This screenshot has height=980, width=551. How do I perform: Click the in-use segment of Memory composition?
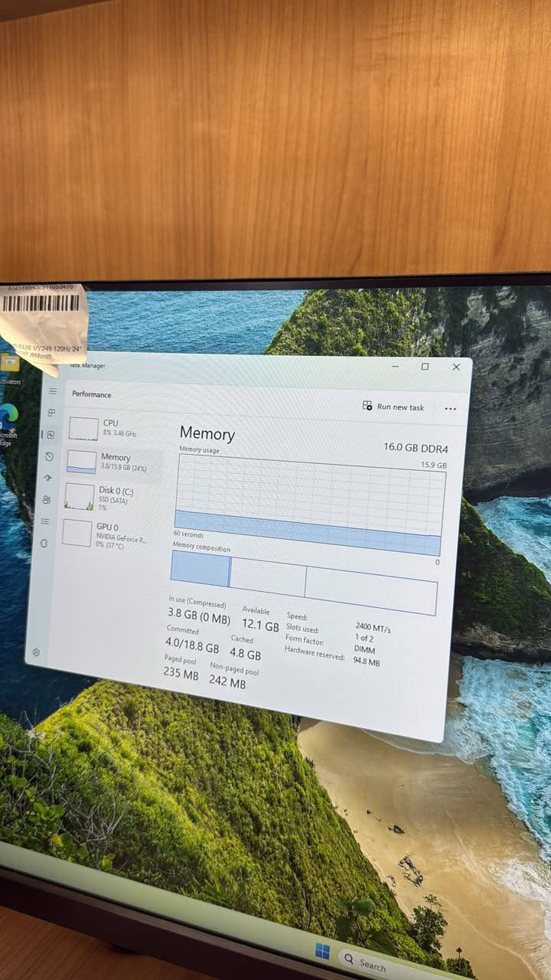200,569
